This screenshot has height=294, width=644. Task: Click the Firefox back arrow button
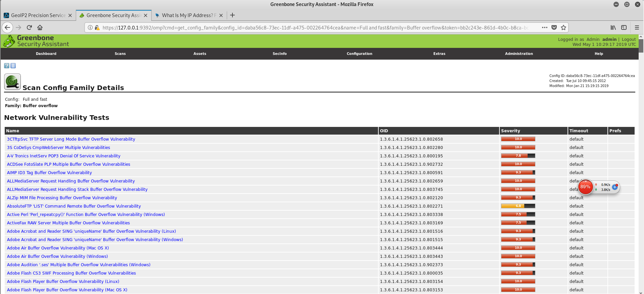tap(8, 27)
